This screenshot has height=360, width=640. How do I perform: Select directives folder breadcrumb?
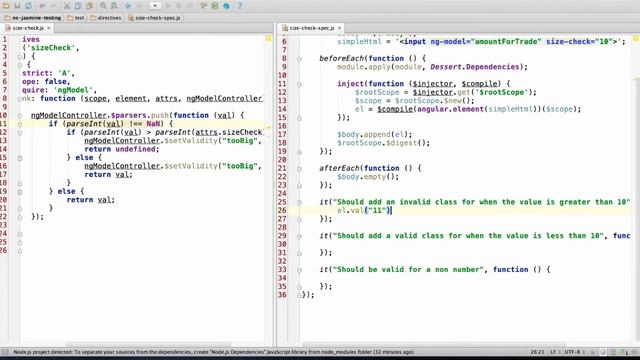pyautogui.click(x=106, y=18)
